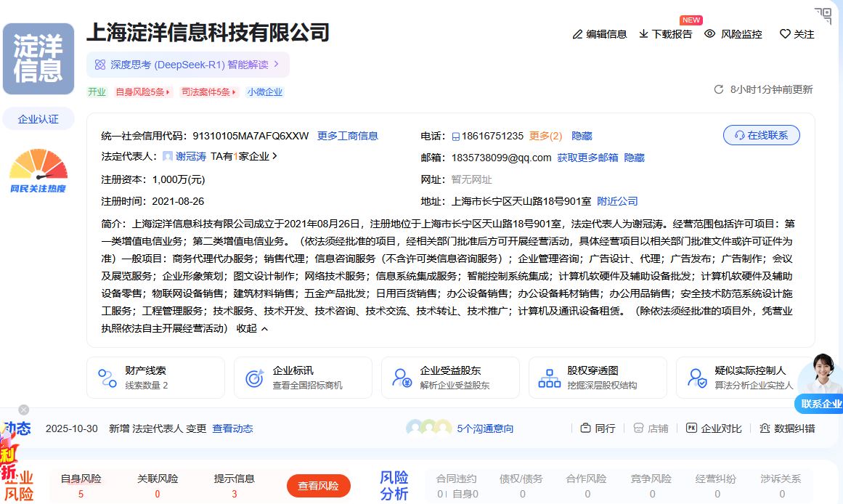Open the 司法案件5条 tab
Image resolution: width=843 pixels, height=504 pixels.
(207, 92)
